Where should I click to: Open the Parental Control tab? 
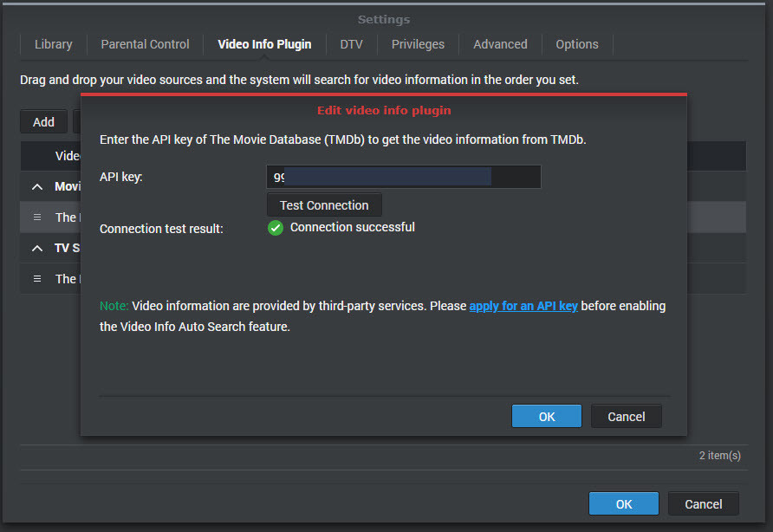(144, 44)
